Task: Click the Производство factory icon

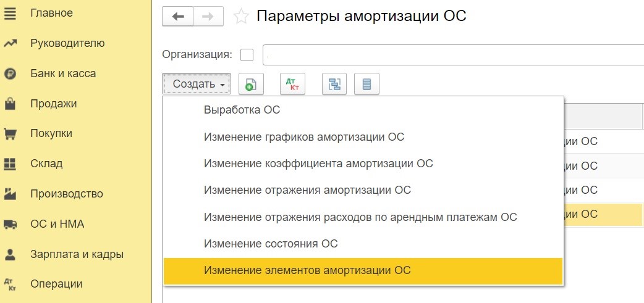Action: [10, 194]
